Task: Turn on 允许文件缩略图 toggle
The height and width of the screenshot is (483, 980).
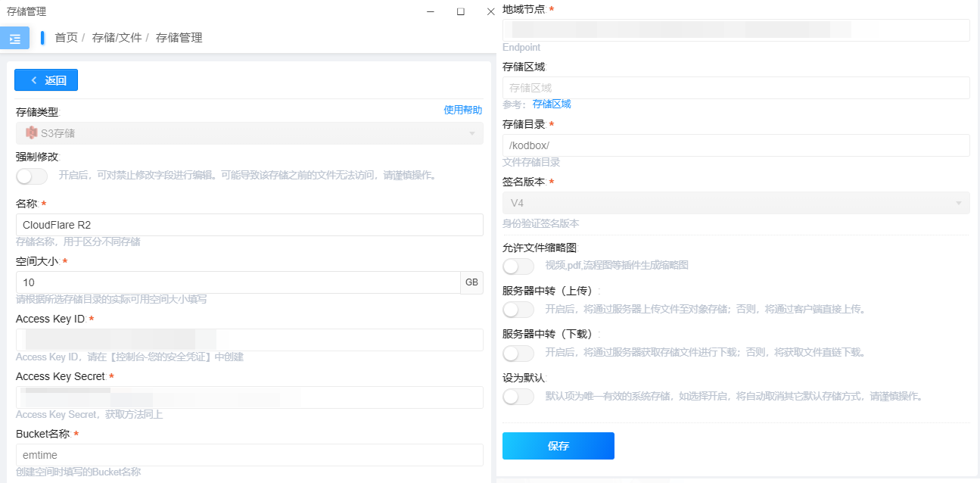Action: pos(518,266)
